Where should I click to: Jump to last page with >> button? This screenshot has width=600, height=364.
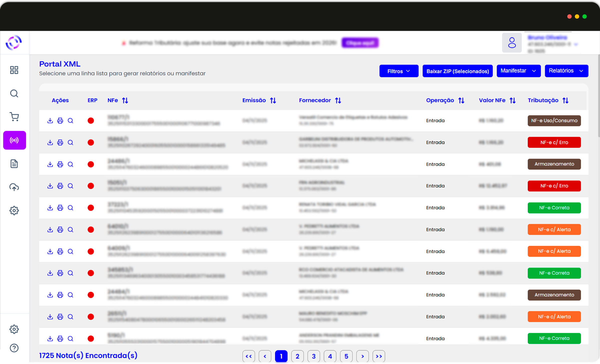pos(378,356)
